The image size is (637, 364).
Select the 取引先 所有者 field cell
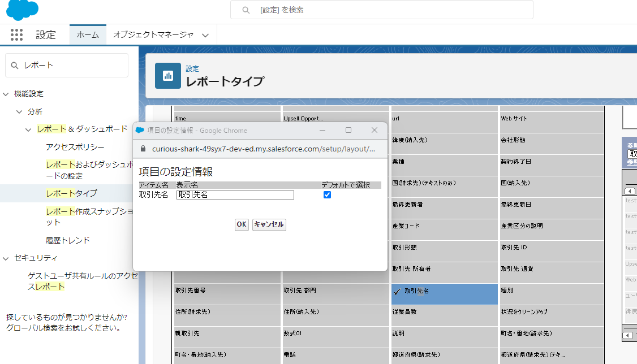pyautogui.click(x=445, y=272)
